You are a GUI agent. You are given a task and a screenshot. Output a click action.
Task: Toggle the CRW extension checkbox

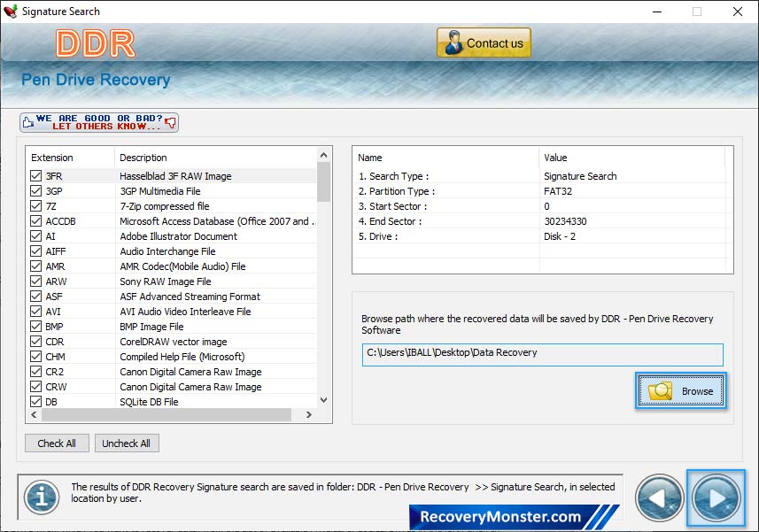click(x=35, y=387)
